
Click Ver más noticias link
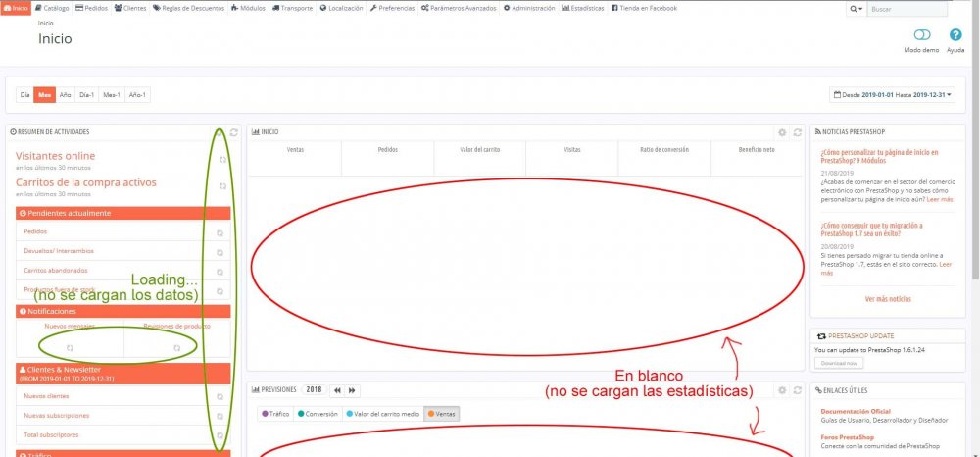pyautogui.click(x=888, y=299)
